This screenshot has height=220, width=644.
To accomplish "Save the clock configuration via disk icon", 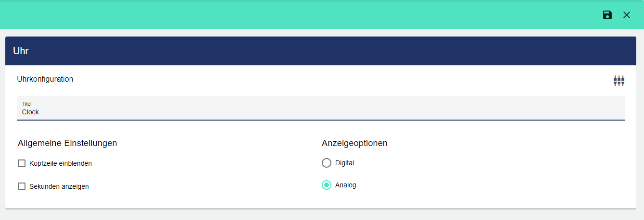I will point(607,15).
